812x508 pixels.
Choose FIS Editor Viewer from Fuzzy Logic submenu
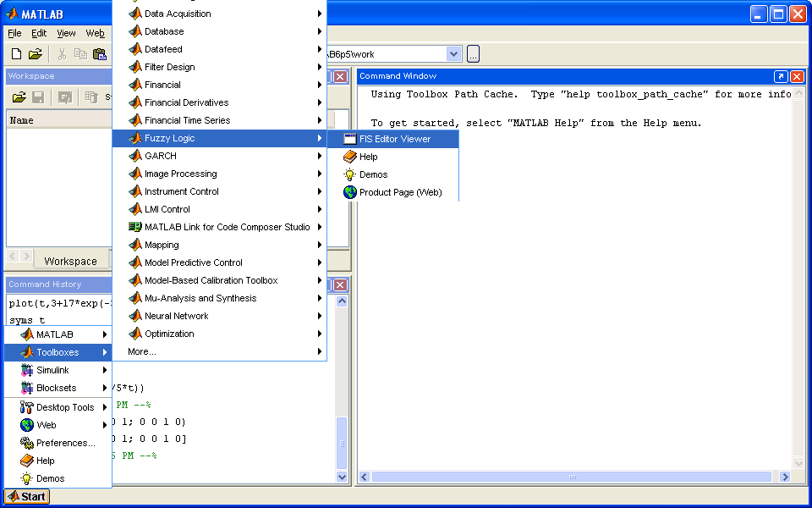point(393,139)
